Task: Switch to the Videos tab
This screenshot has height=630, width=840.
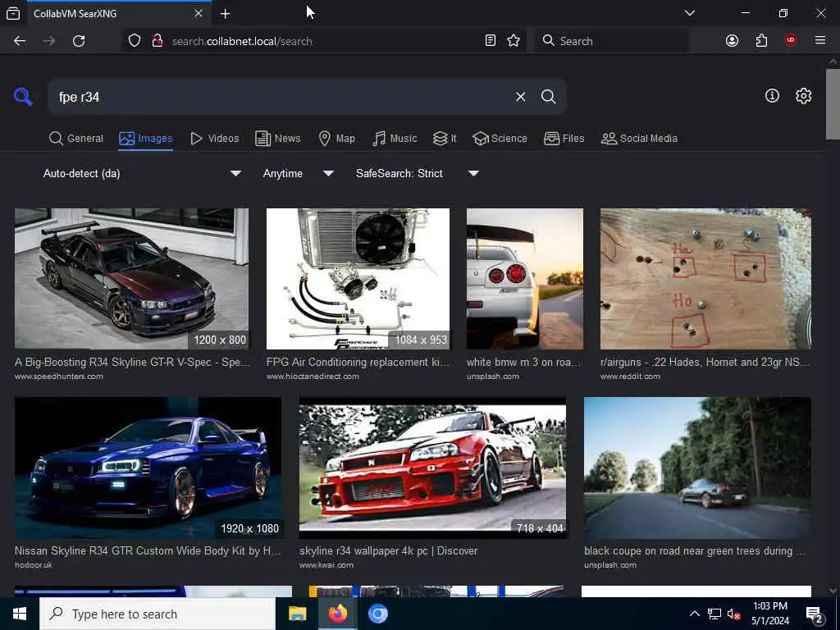Action: point(215,138)
